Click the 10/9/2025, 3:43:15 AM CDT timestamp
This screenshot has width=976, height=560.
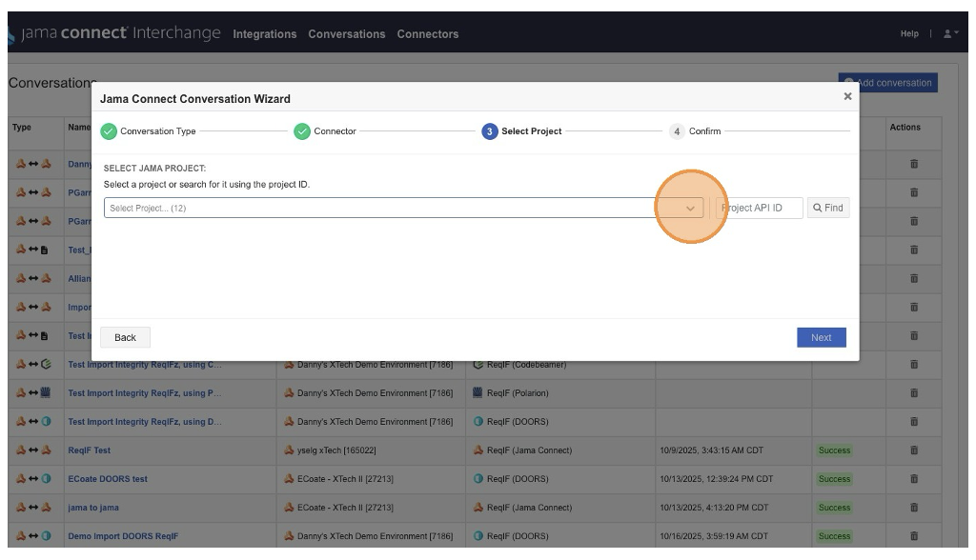click(x=711, y=450)
